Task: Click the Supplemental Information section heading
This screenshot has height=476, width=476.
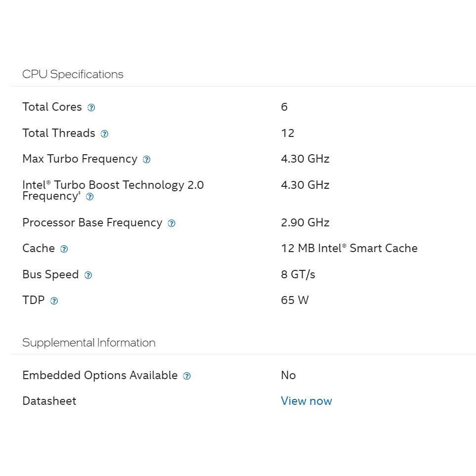Action: (88, 343)
